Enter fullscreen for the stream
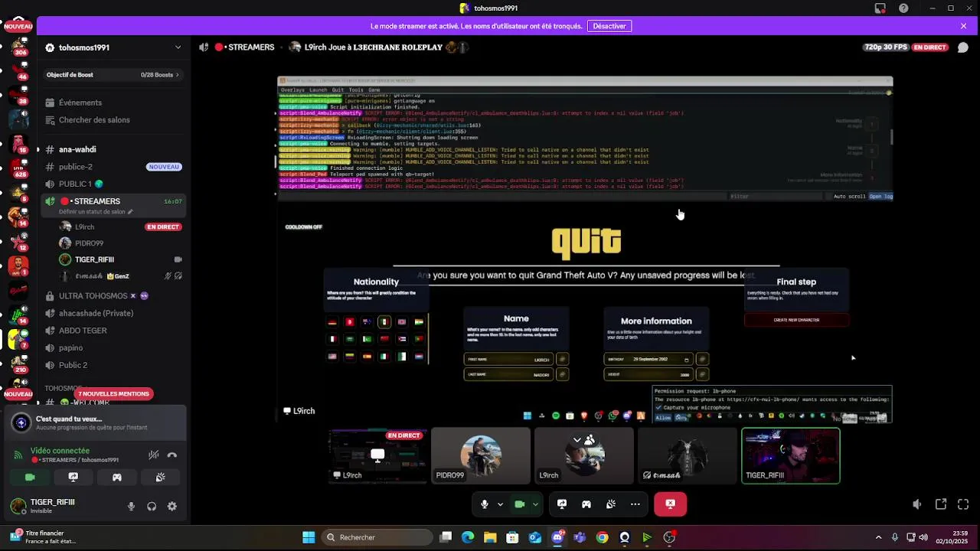Viewport: 980px width, 551px height. pos(963,504)
